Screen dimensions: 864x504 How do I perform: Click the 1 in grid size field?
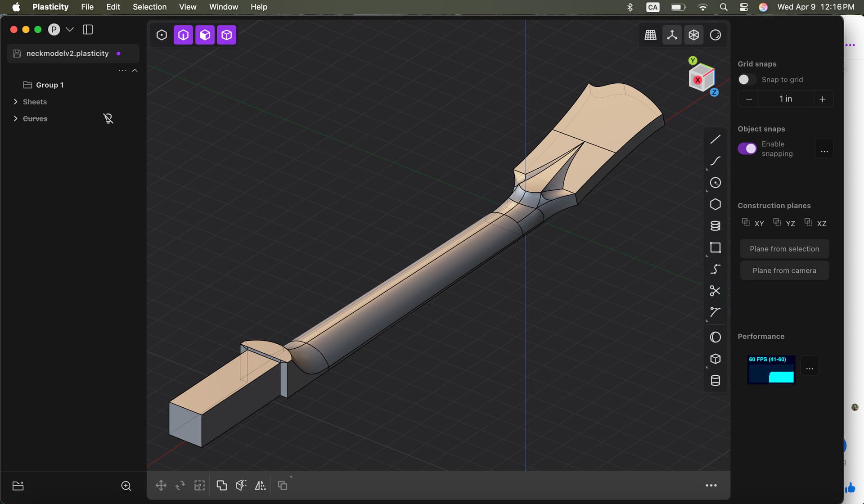tap(786, 99)
